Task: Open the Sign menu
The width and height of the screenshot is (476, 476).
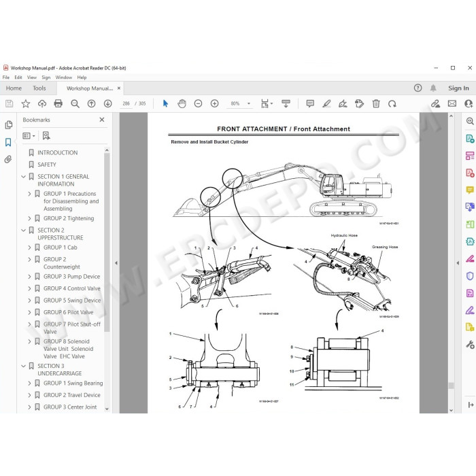Action: 46,78
